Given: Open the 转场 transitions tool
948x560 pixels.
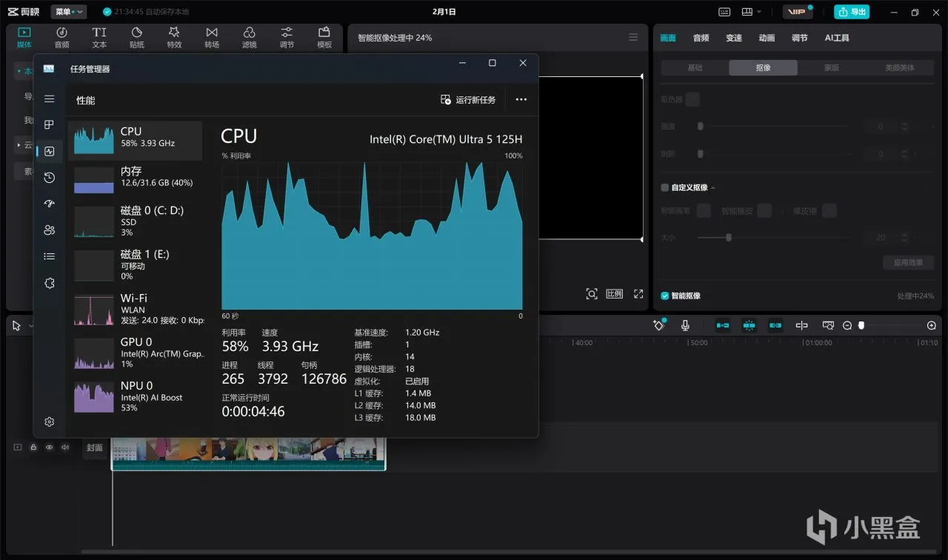Looking at the screenshot, I should click(212, 38).
